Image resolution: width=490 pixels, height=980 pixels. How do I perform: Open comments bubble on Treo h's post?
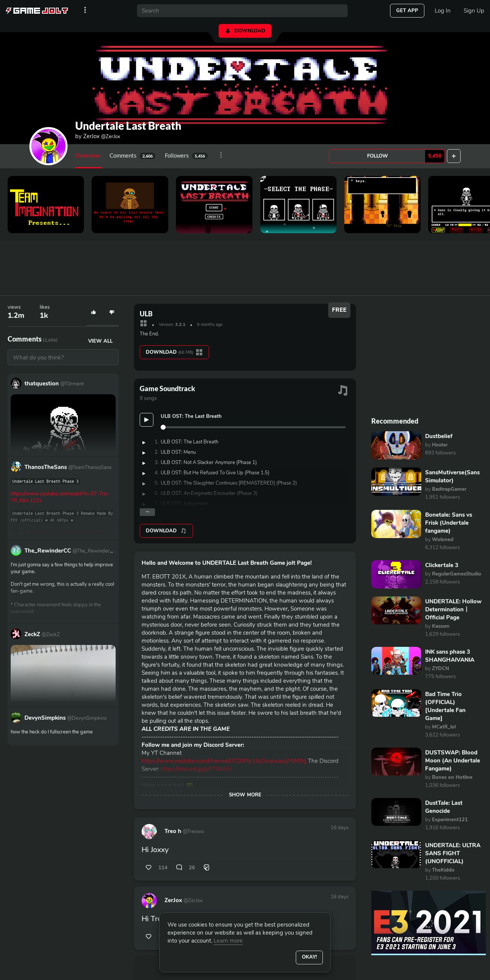(179, 867)
